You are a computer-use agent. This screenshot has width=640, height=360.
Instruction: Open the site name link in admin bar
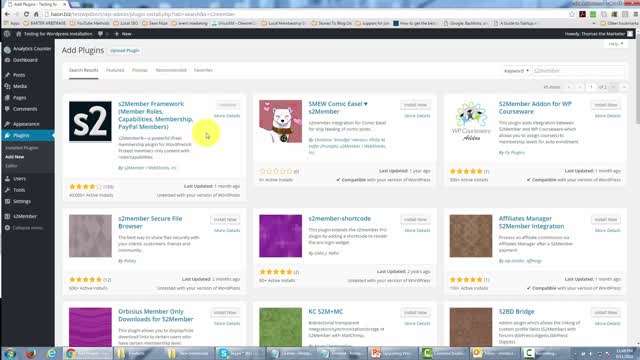[x=54, y=34]
